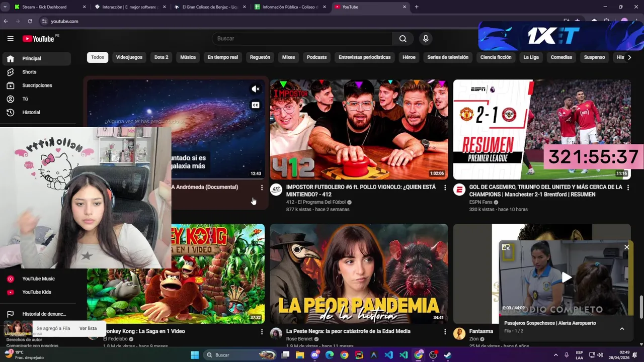Screen dimensions: 644x362
Task: Open La Peste Negra video title
Action: pos(348,331)
